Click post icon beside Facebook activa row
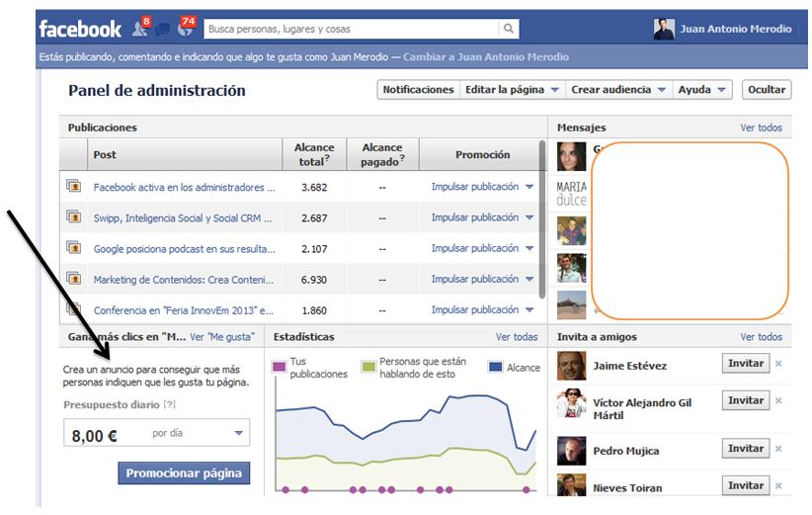Viewport: 812px width, 515px height. (73, 186)
